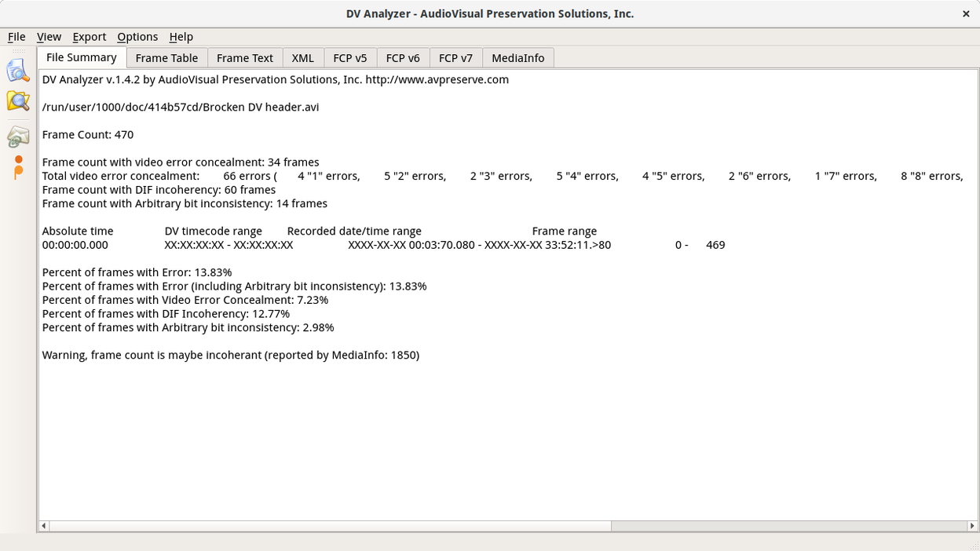Open the File menu
980x551 pixels.
pos(16,37)
